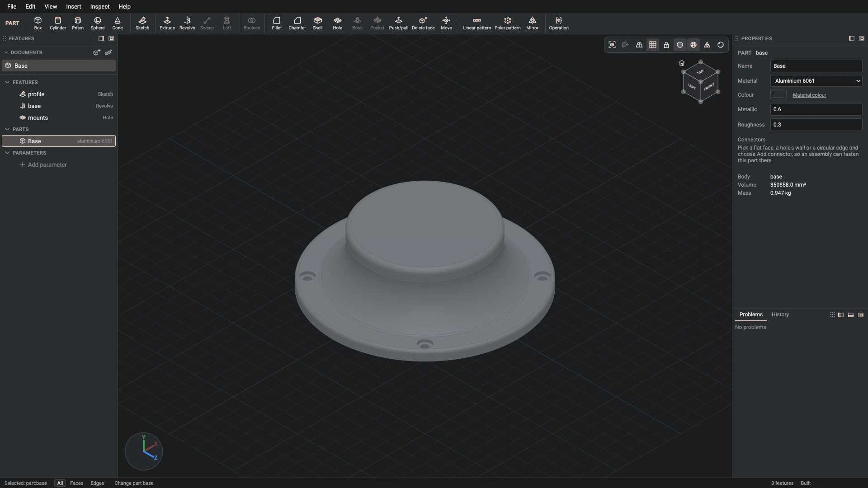Toggle the perspective view button

click(639, 45)
